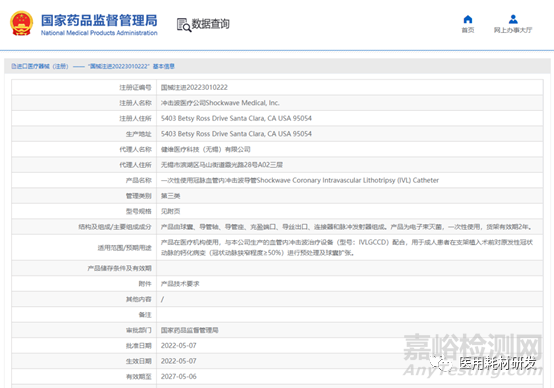Click the 国家药品监督管理局 title text
Viewport: 554px width, 388px height.
click(99, 20)
